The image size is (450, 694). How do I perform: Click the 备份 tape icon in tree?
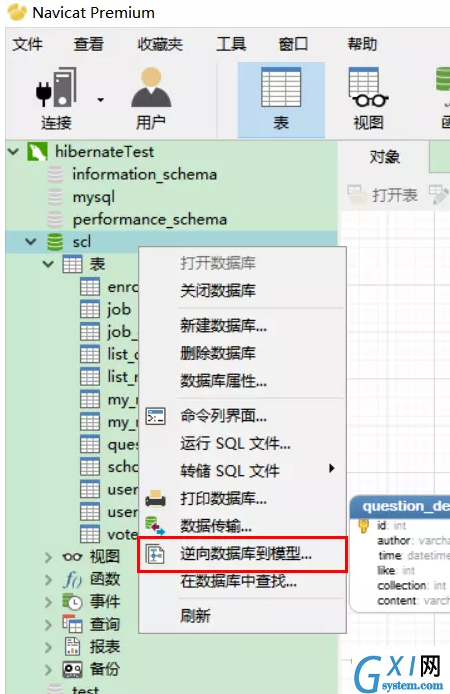[72, 669]
